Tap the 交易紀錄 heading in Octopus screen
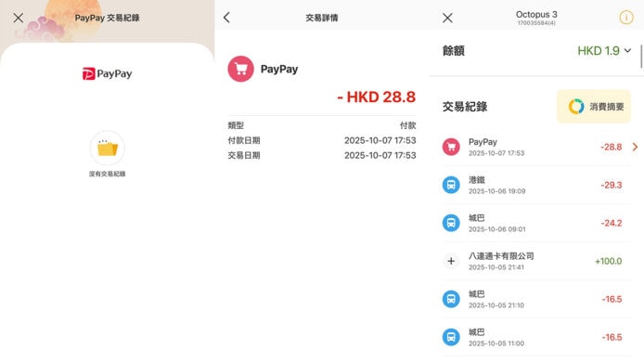This screenshot has height=362, width=644. click(x=465, y=107)
